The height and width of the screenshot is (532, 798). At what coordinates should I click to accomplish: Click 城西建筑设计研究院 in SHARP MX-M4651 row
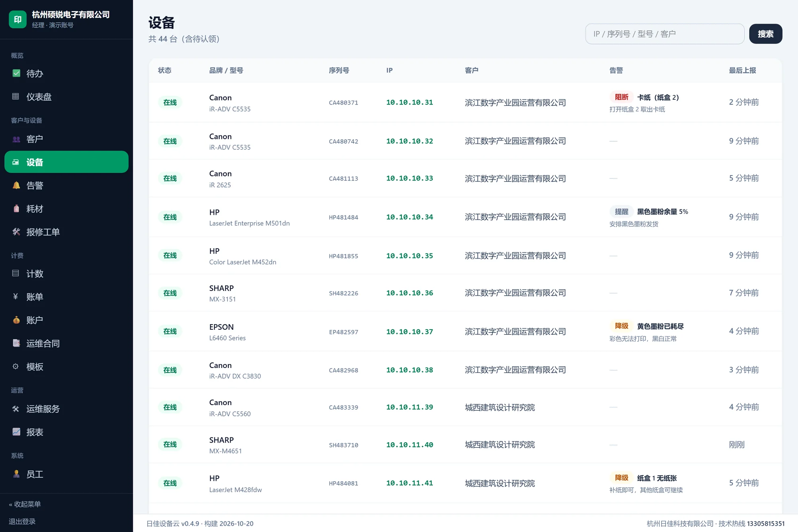[x=500, y=445]
